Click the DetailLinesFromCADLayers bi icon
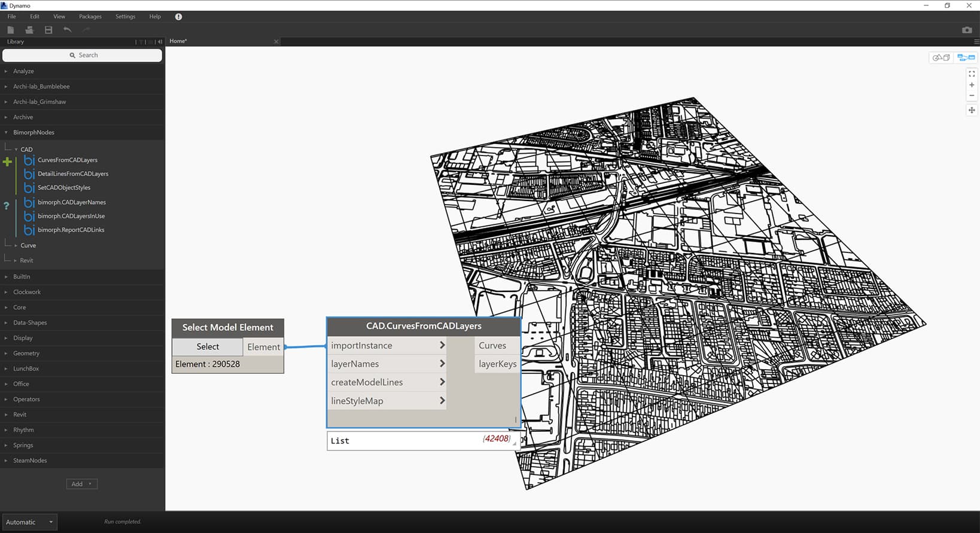 click(29, 174)
